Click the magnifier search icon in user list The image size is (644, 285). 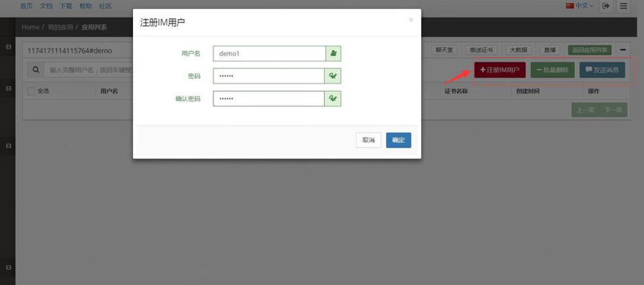36,70
